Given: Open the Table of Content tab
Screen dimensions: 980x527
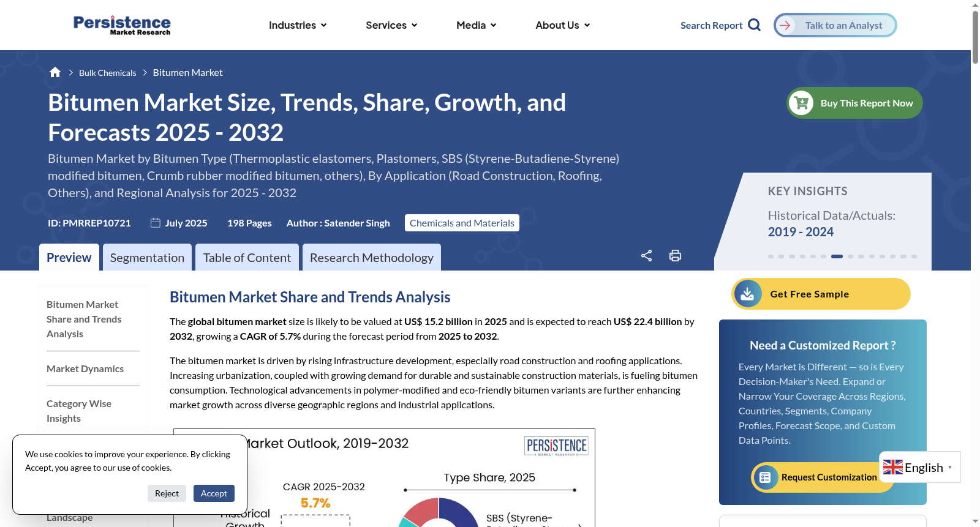Looking at the screenshot, I should pos(247,257).
